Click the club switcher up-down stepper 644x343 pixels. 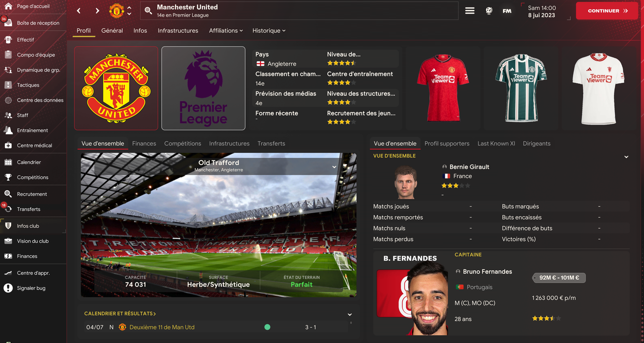click(x=129, y=11)
